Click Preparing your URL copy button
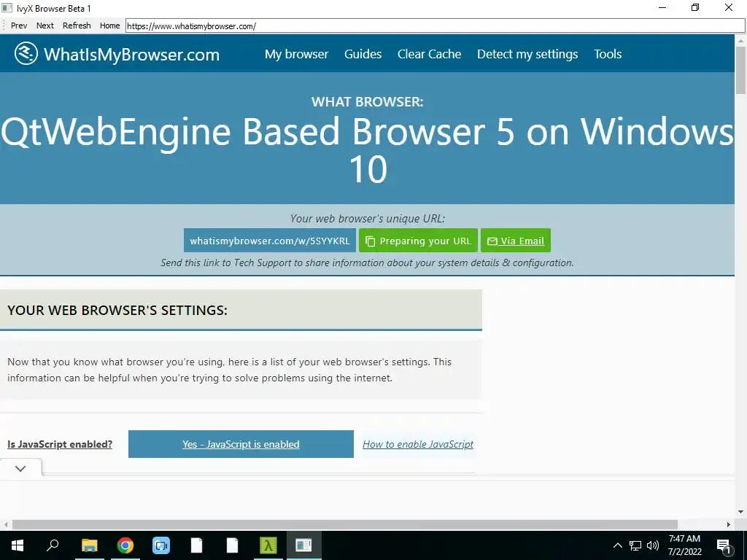Screen dimensions: 747x560 tap(418, 241)
